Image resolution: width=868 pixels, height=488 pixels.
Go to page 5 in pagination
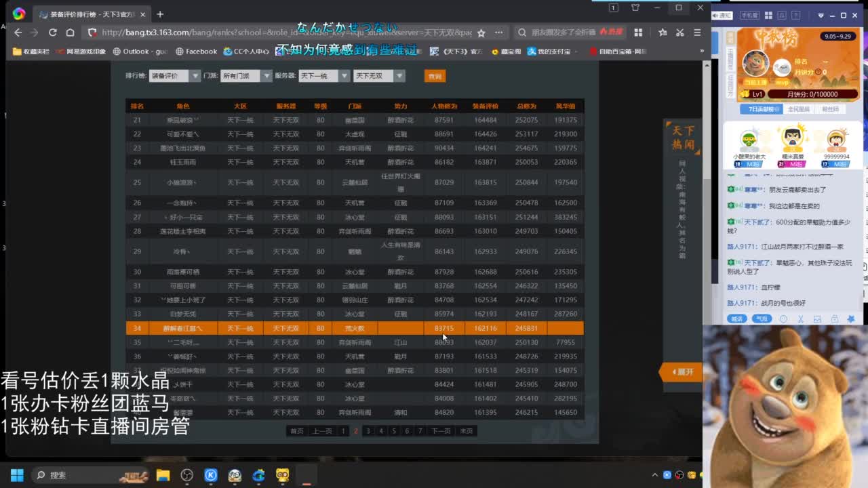[394, 430]
